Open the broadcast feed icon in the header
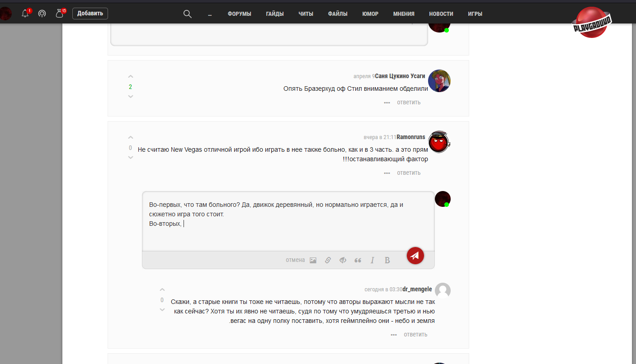The width and height of the screenshot is (636, 364). click(x=42, y=14)
